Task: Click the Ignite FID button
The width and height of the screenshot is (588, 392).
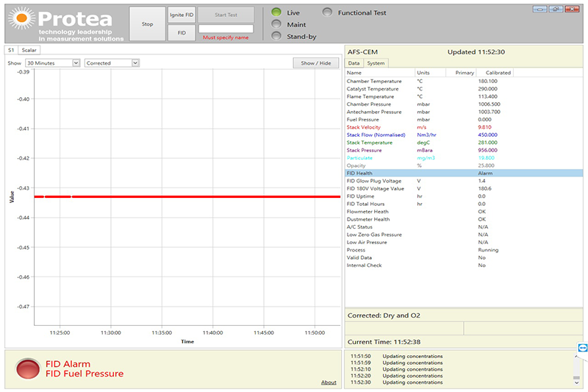Action: click(x=182, y=15)
